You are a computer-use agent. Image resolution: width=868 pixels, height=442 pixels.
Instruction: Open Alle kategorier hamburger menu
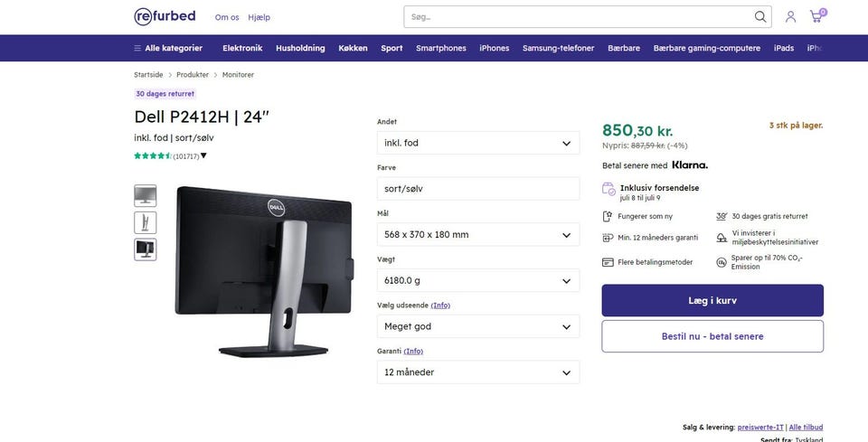(x=168, y=48)
